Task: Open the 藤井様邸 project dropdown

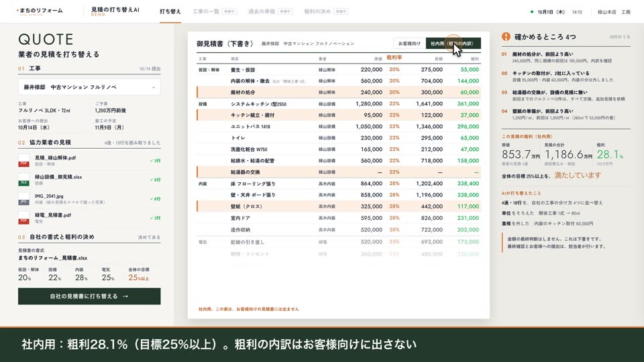Action: point(89,87)
